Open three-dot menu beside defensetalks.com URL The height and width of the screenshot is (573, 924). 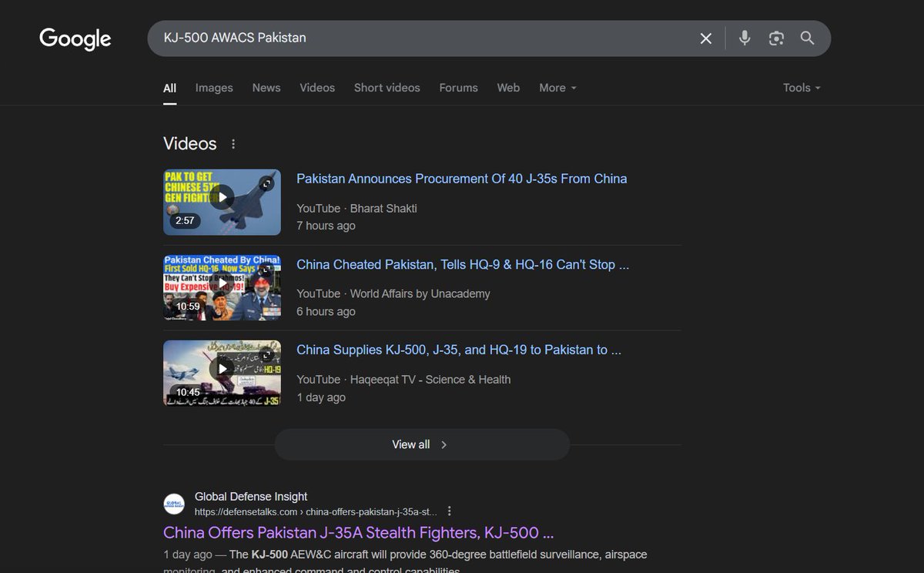(x=449, y=511)
